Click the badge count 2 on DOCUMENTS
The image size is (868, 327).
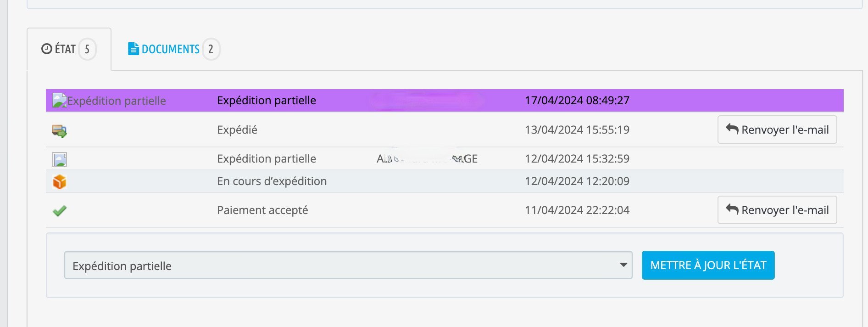click(x=211, y=49)
